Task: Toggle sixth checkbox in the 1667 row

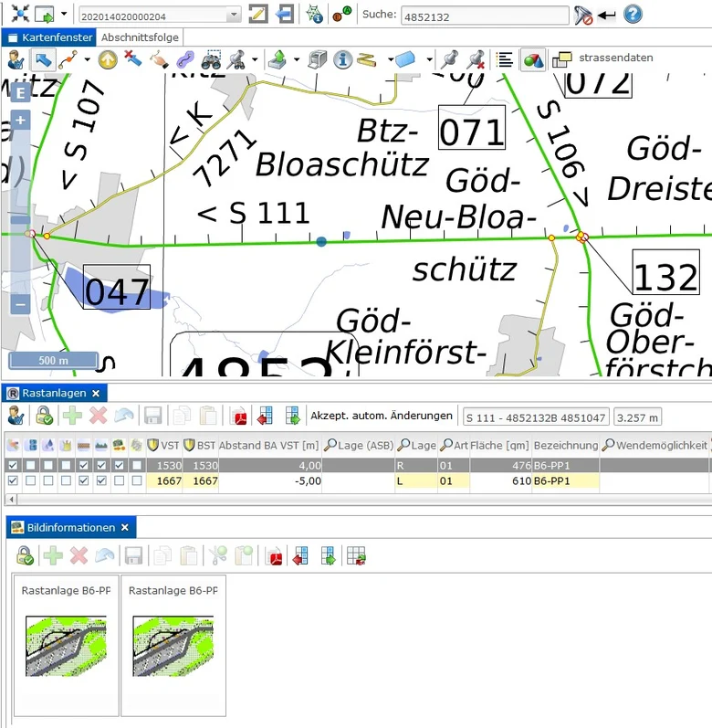Action: click(101, 481)
